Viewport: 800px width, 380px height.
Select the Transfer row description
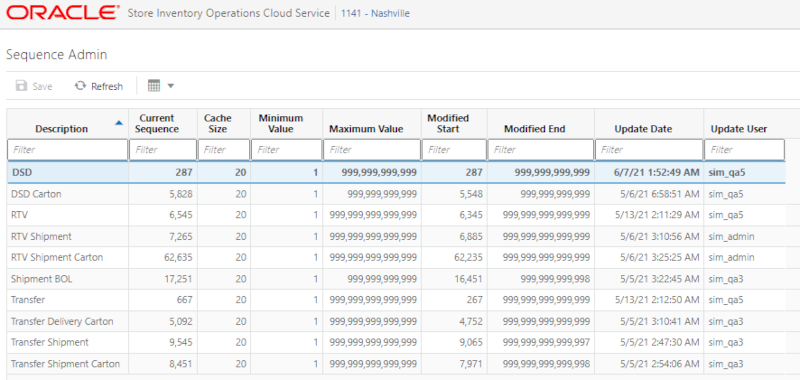click(x=28, y=300)
